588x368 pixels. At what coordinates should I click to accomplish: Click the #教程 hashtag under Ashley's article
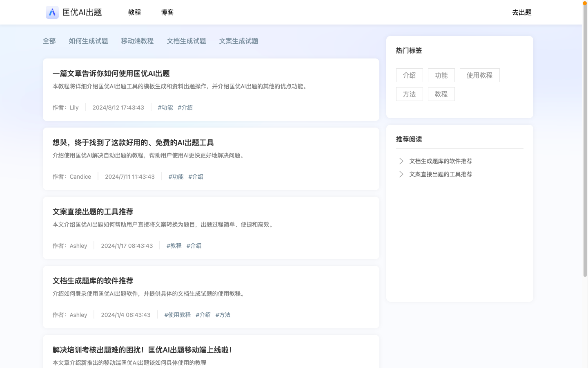tap(174, 245)
